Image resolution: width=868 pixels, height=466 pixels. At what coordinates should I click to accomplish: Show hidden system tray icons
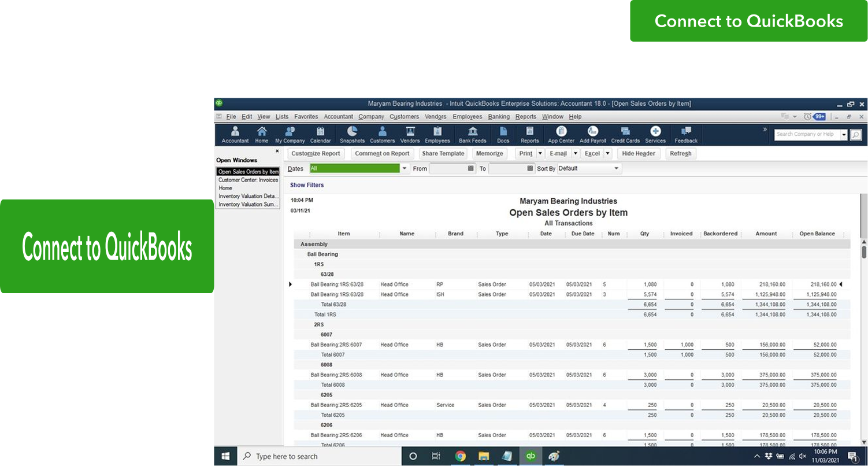click(x=757, y=456)
